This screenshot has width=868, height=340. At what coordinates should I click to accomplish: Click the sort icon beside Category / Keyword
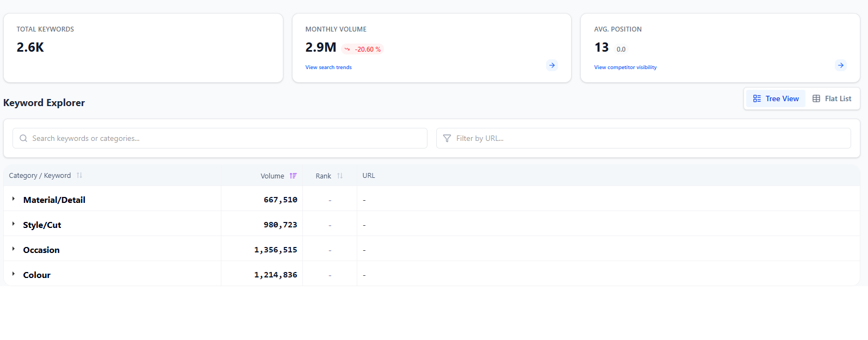pyautogui.click(x=79, y=175)
